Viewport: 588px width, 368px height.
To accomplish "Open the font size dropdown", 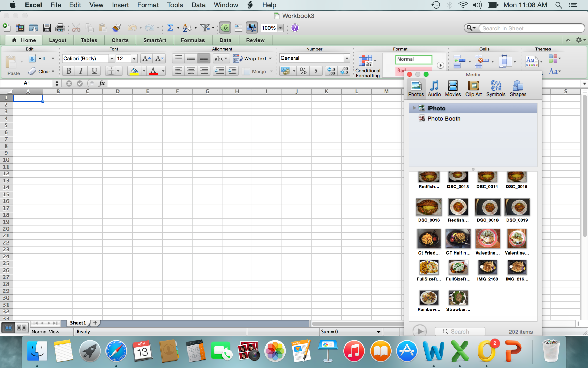I will click(134, 59).
